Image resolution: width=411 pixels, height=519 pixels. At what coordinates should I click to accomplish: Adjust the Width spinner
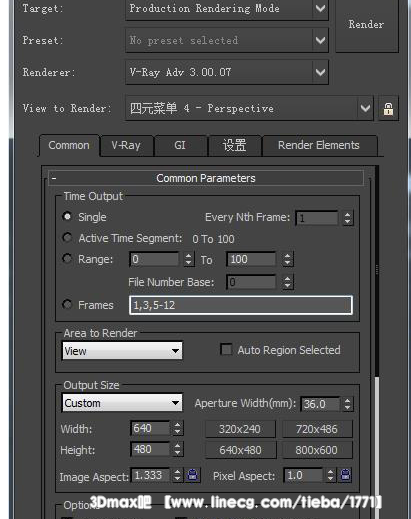pos(177,428)
